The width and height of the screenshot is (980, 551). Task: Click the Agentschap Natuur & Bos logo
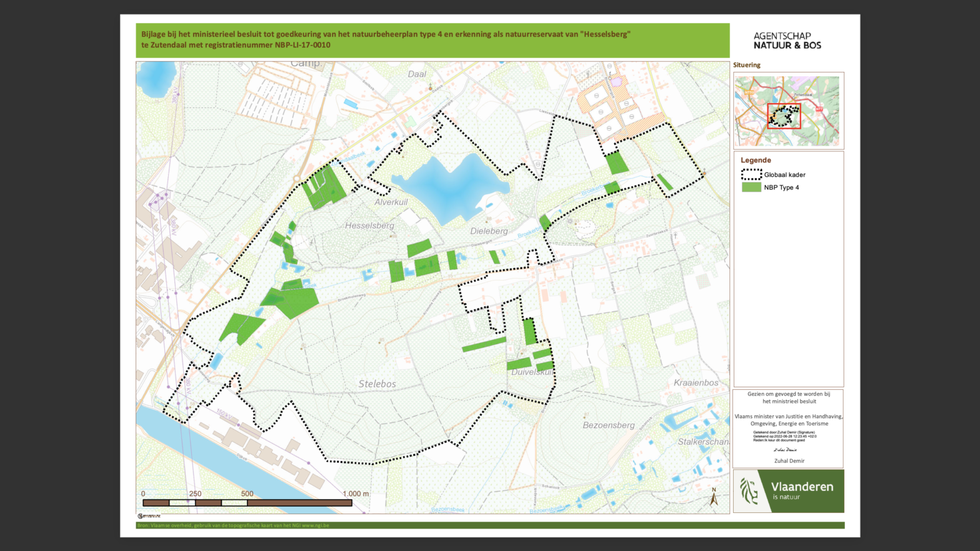point(787,41)
